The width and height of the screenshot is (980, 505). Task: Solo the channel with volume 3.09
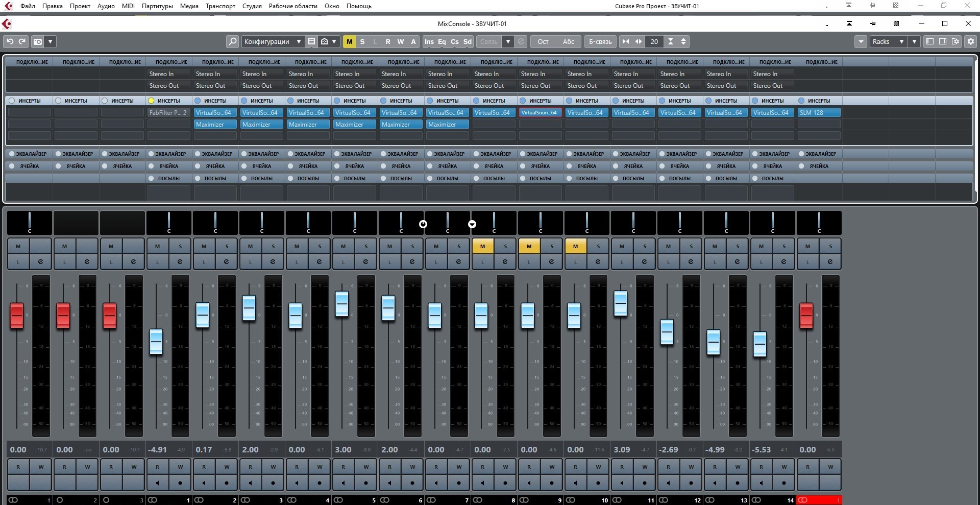[x=645, y=246]
